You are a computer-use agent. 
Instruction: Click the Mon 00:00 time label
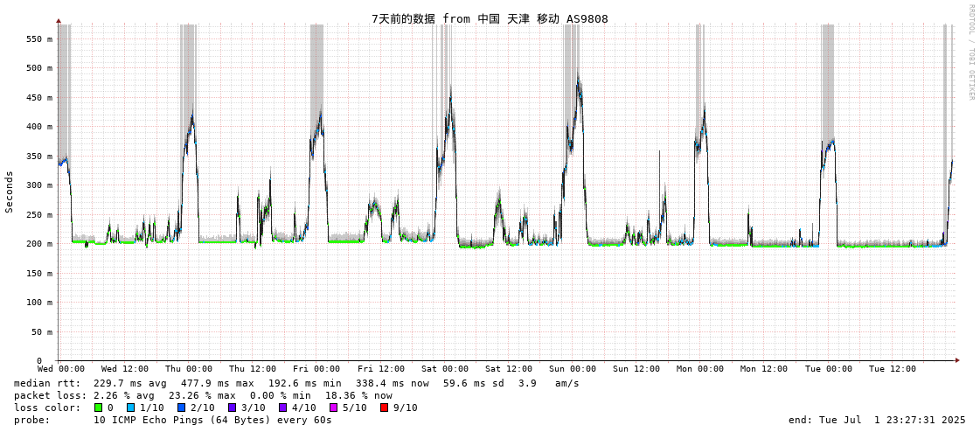(700, 369)
